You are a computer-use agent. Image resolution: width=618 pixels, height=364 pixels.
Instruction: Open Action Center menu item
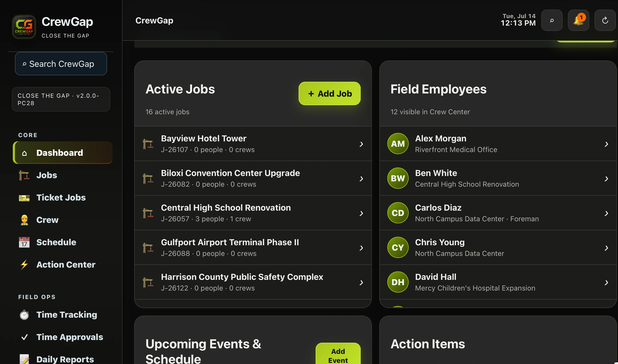tap(63, 265)
